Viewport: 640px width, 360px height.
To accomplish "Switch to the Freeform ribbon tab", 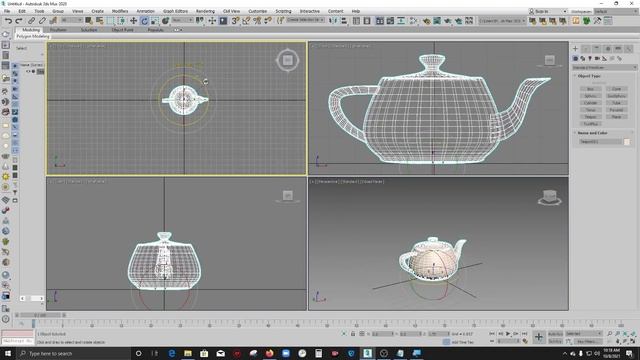I will [x=58, y=30].
